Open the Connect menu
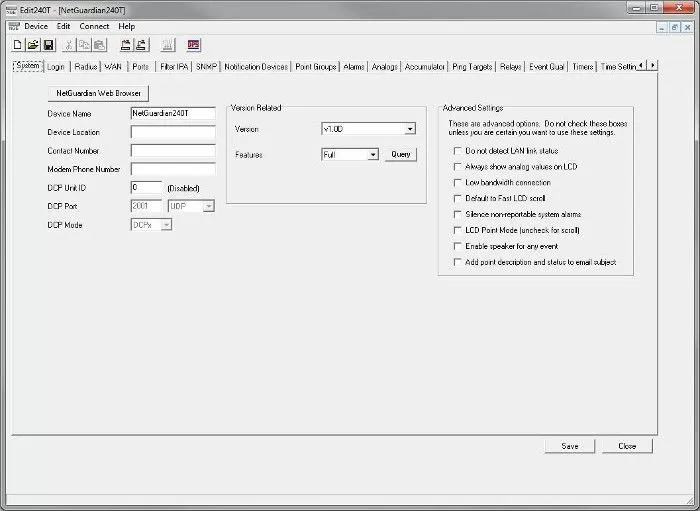Screen dimensions: 700x511 (94, 26)
